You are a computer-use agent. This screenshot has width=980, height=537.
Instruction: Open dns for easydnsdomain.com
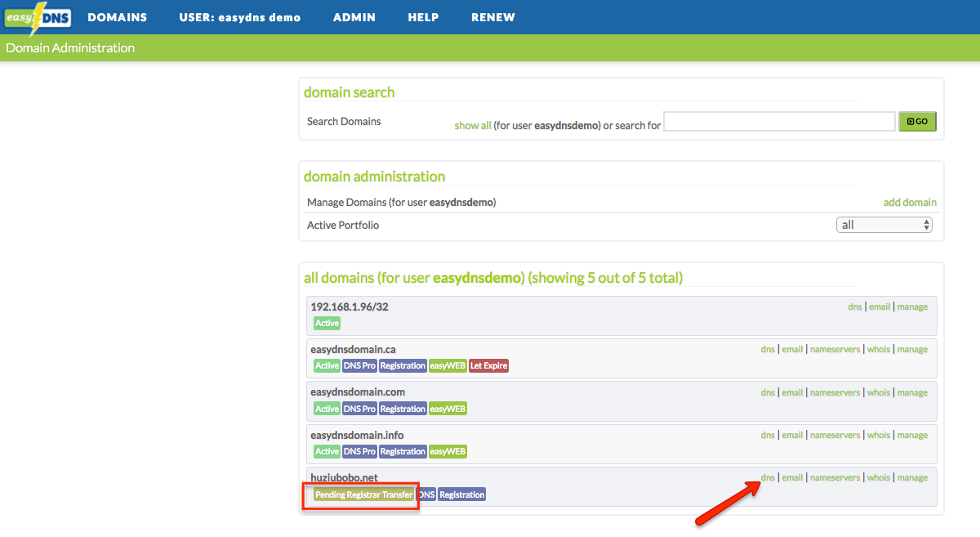[768, 392]
